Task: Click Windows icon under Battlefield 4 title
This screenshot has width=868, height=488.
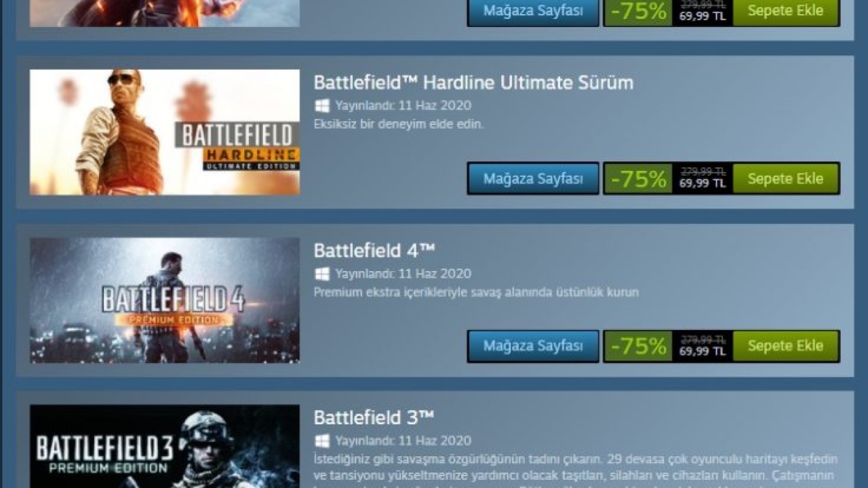Action: pyautogui.click(x=322, y=274)
